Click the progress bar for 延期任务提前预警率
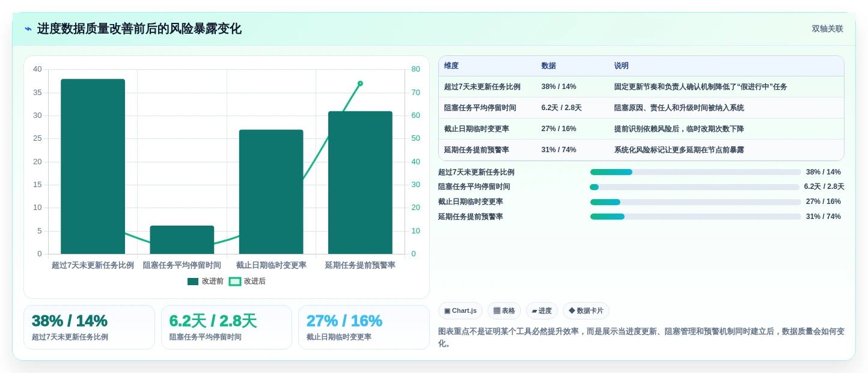 click(695, 217)
